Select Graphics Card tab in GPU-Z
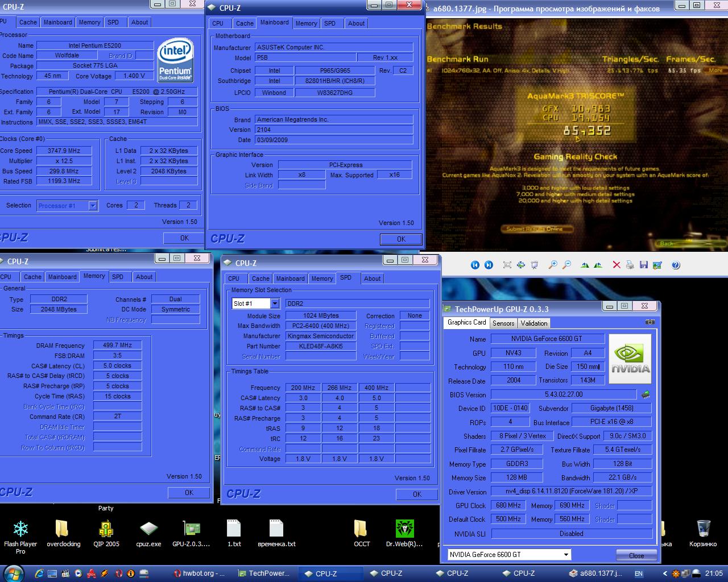This screenshot has width=728, height=582. (x=466, y=322)
